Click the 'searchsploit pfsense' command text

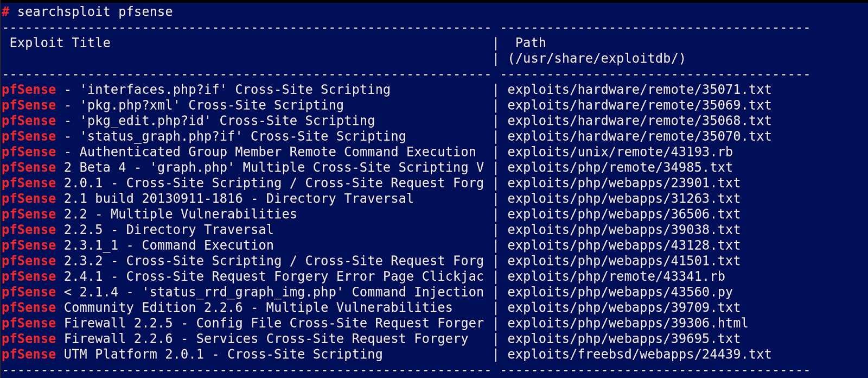pyautogui.click(x=95, y=11)
